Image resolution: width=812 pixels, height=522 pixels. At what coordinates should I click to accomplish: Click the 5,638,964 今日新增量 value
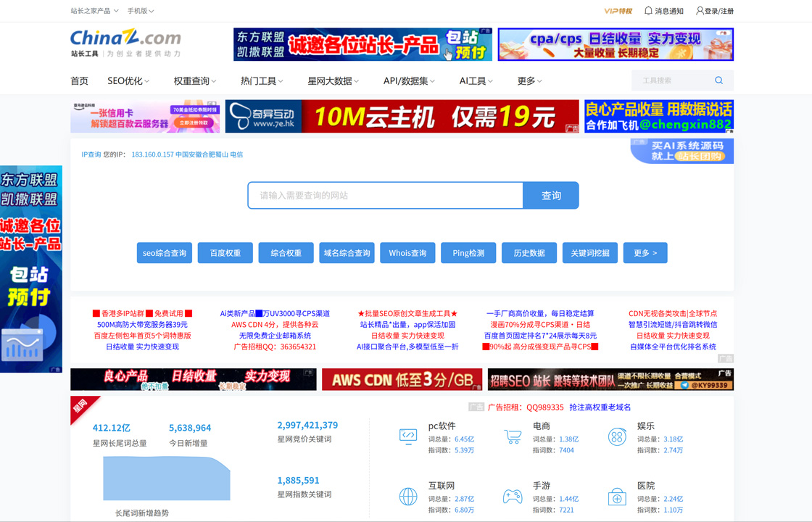click(x=190, y=428)
